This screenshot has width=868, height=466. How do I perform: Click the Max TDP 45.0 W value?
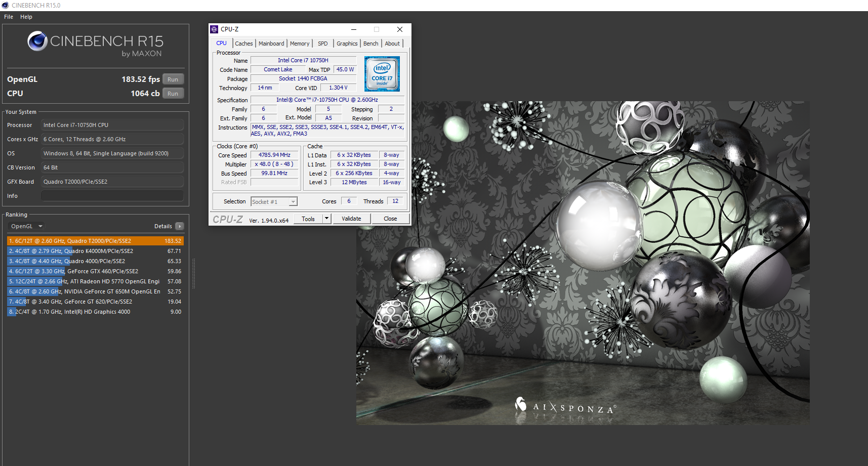(x=345, y=70)
